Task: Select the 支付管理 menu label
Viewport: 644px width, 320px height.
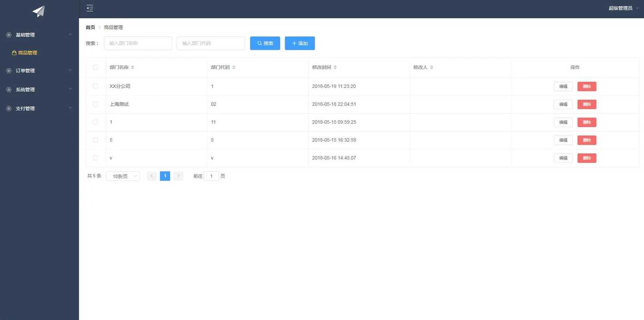Action: point(25,109)
